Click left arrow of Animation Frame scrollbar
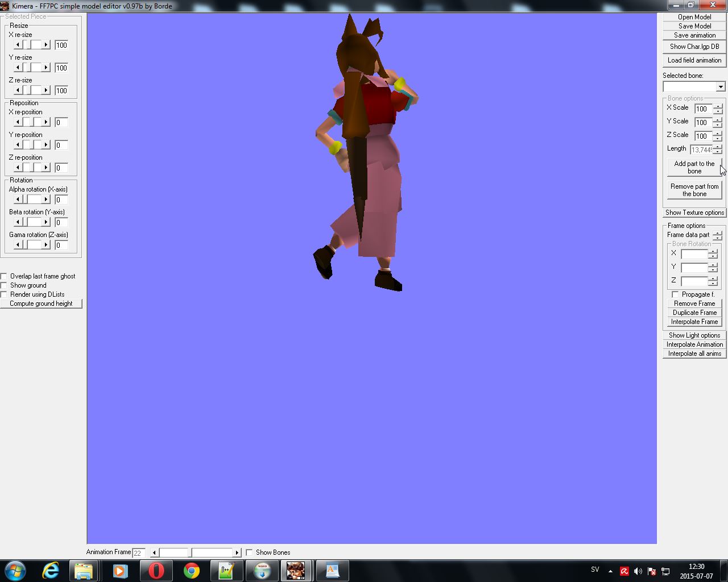Viewport: 728px width, 582px height. point(155,552)
